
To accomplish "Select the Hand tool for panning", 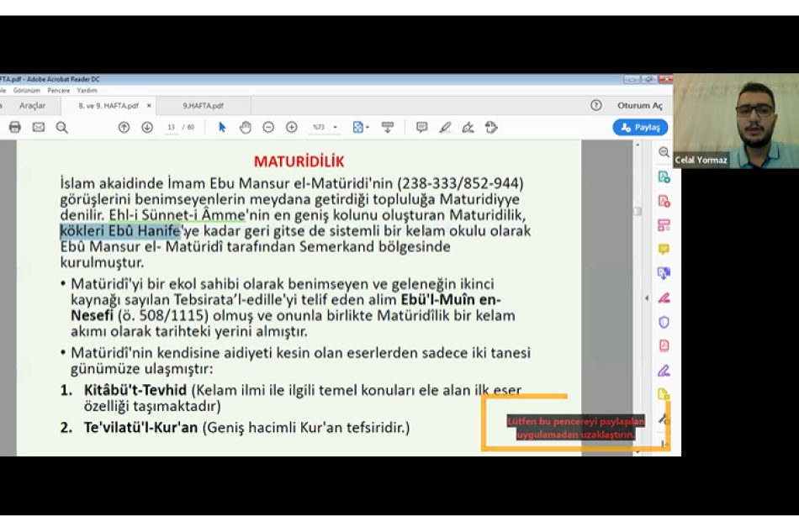I will [245, 127].
